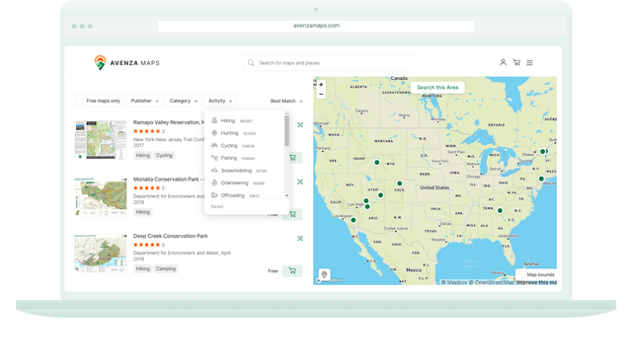Click Ramapo Valley five-star rating
The image size is (632, 364).
pyautogui.click(x=147, y=131)
